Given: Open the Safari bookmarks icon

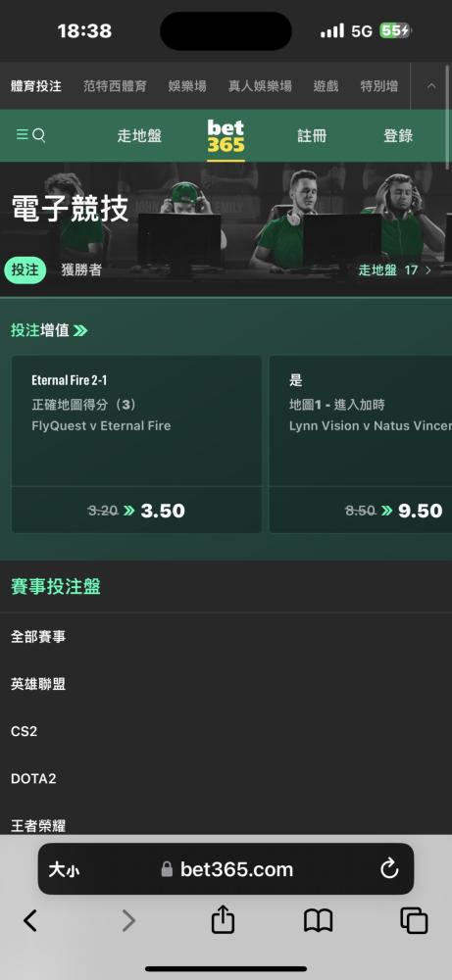Looking at the screenshot, I should (x=319, y=921).
